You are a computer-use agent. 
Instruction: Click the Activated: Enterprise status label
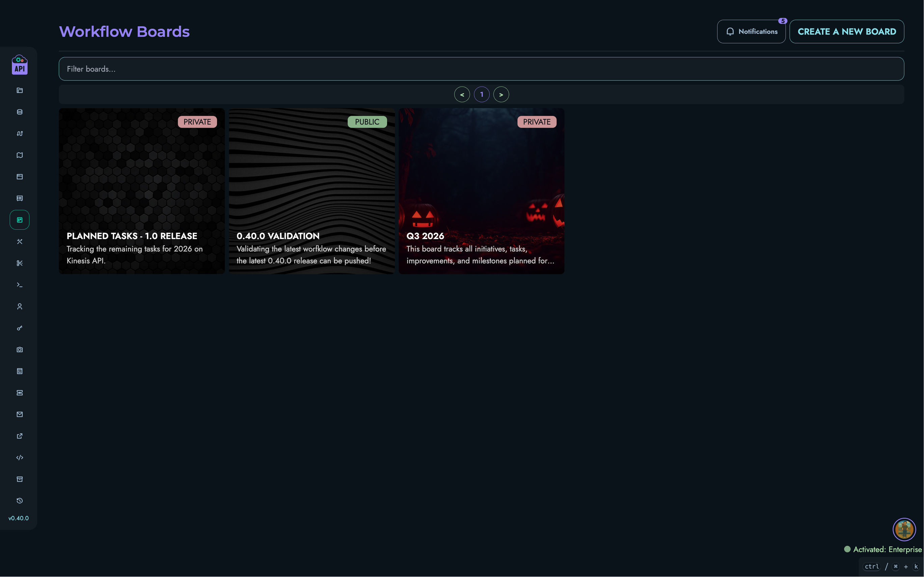[x=883, y=550]
